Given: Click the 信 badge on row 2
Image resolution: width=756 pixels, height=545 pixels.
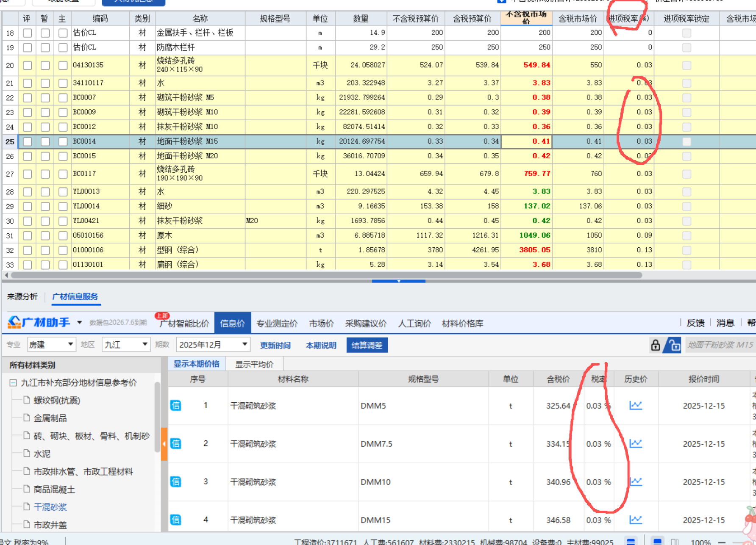Looking at the screenshot, I should point(175,443).
